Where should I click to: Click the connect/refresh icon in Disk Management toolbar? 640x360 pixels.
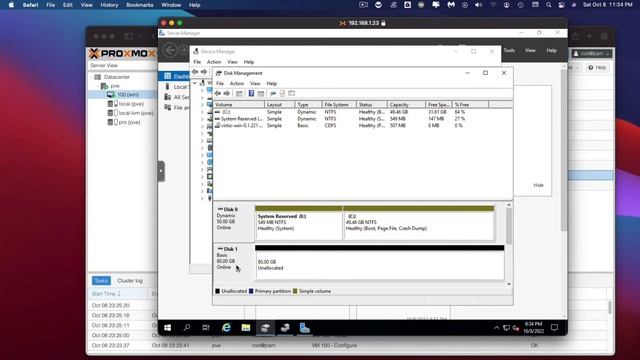[273, 93]
